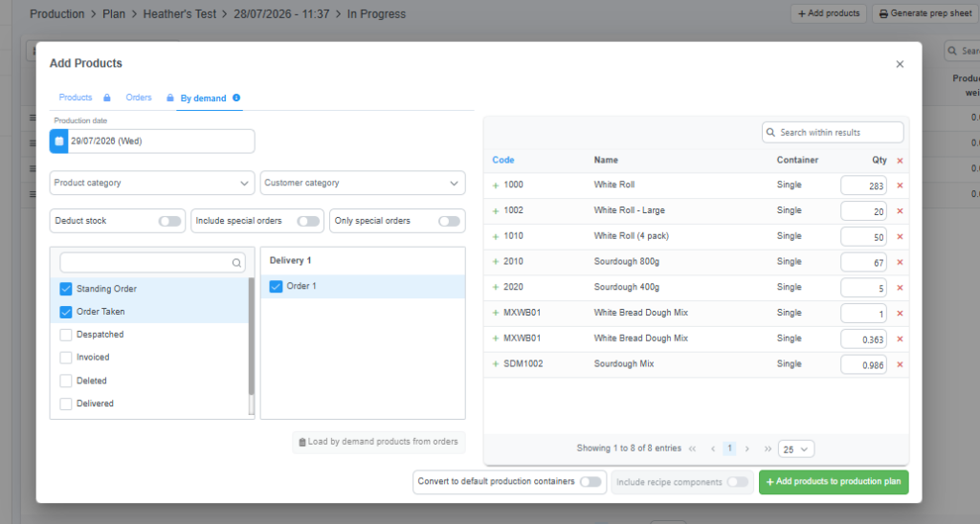Click Plan in the breadcrumb
Image resolution: width=980 pixels, height=524 pixels.
(x=114, y=13)
